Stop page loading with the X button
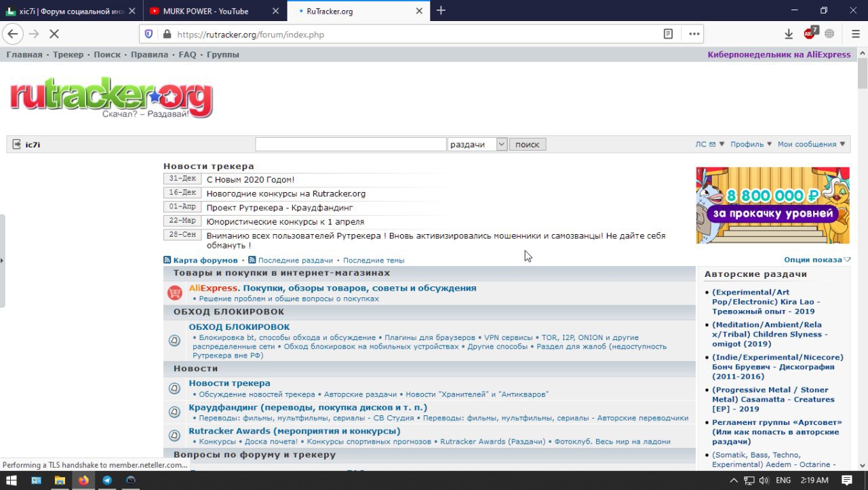 [53, 34]
